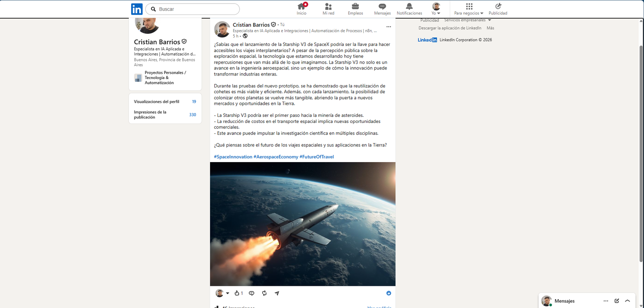
Task: Click the search magnifier icon
Action: (153, 9)
